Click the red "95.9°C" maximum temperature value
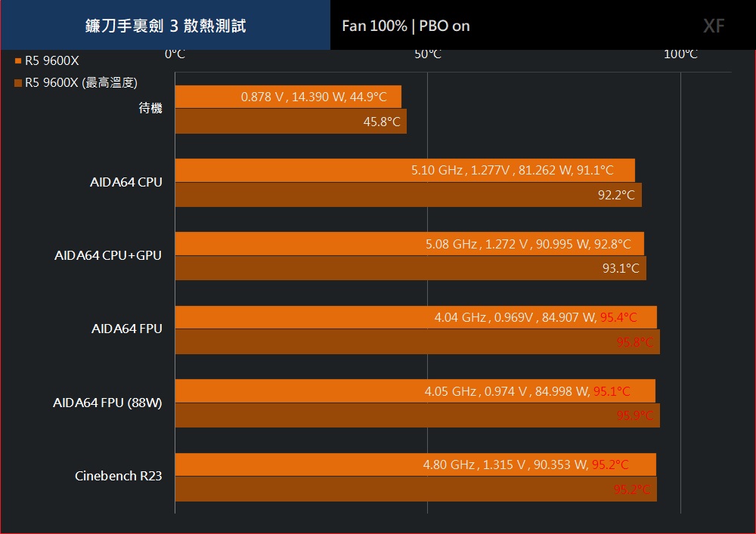This screenshot has height=534, width=756. pyautogui.click(x=635, y=415)
